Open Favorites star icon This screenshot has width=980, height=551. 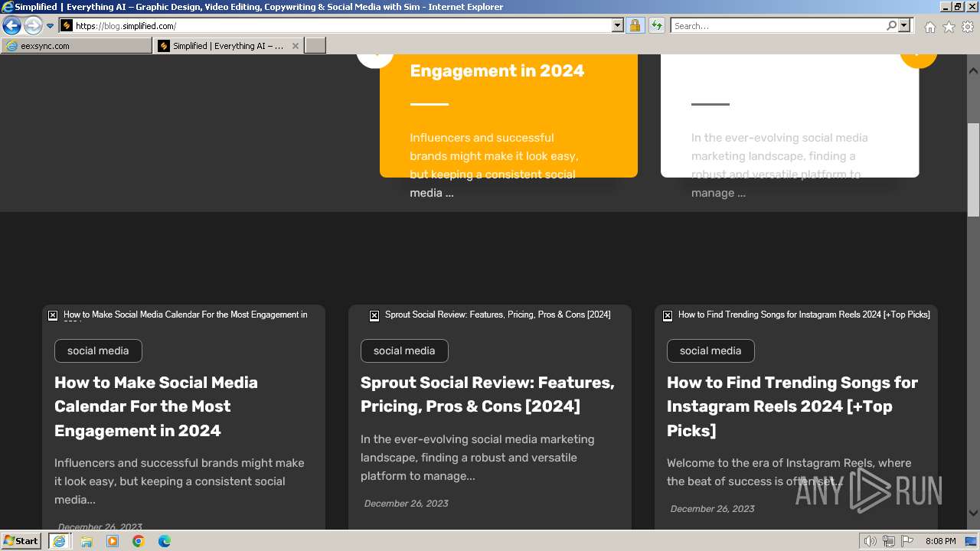click(949, 27)
